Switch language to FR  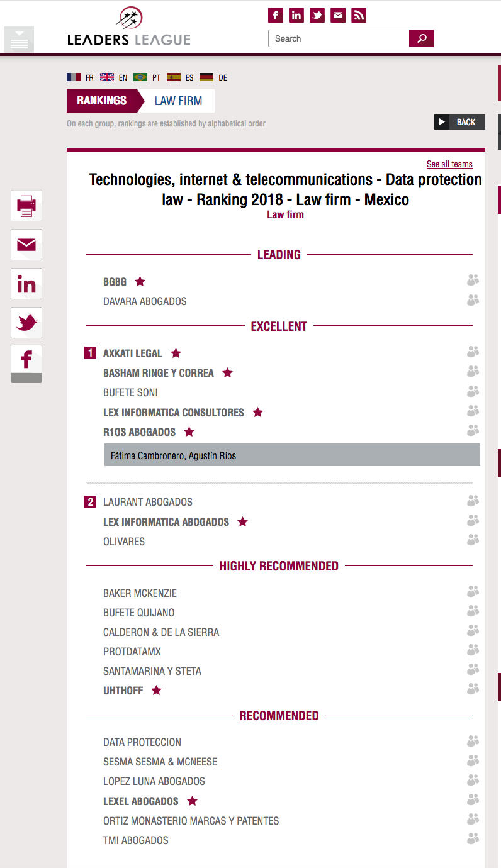click(x=80, y=77)
